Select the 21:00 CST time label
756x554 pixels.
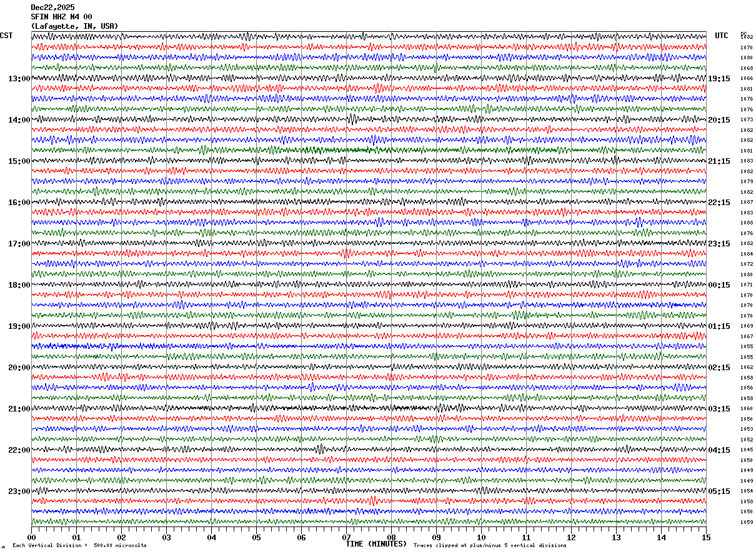pyautogui.click(x=19, y=409)
